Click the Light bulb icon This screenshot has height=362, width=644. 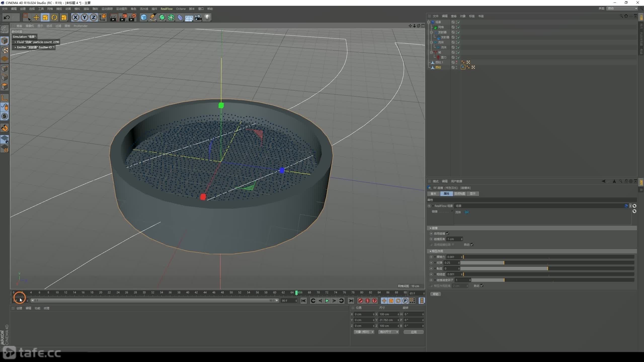207,17
